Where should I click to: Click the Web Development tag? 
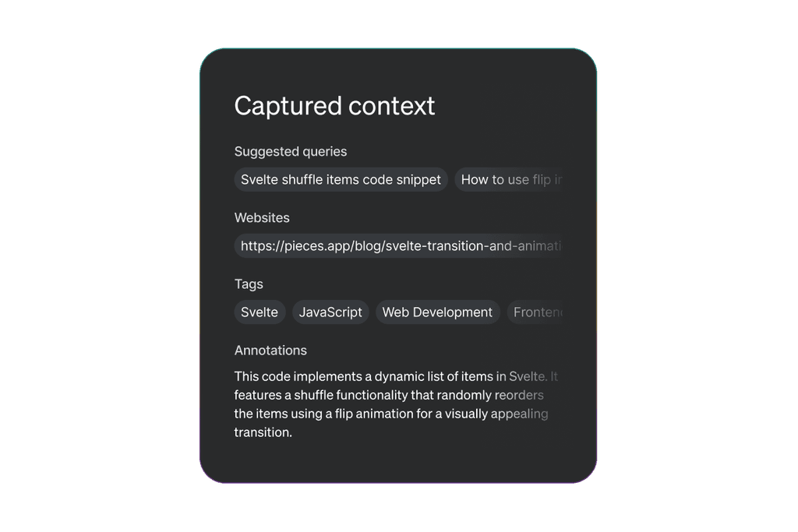coord(437,312)
